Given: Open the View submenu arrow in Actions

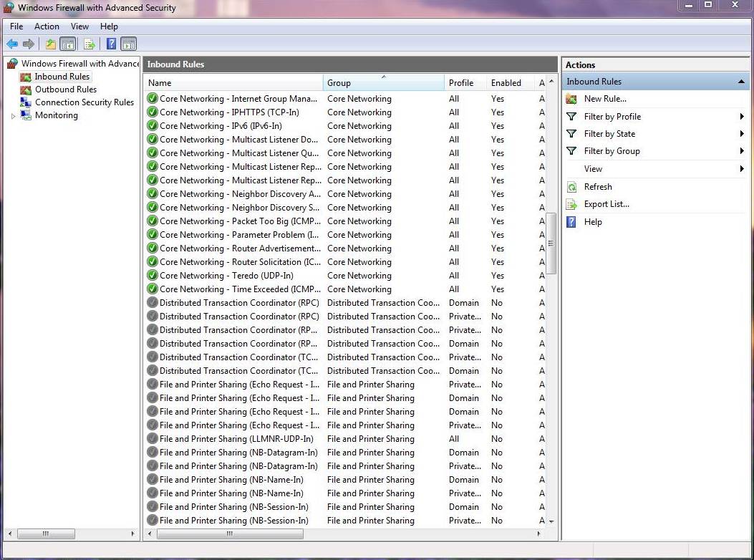Looking at the screenshot, I should (742, 169).
